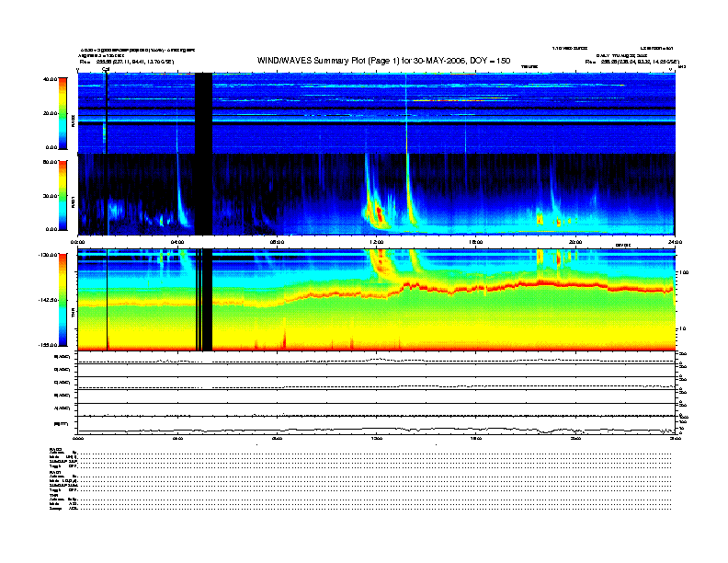This screenshot has width=728, height=563.
Task: Click the 12:00 tick label below RAD1 panel
Action: (377, 242)
